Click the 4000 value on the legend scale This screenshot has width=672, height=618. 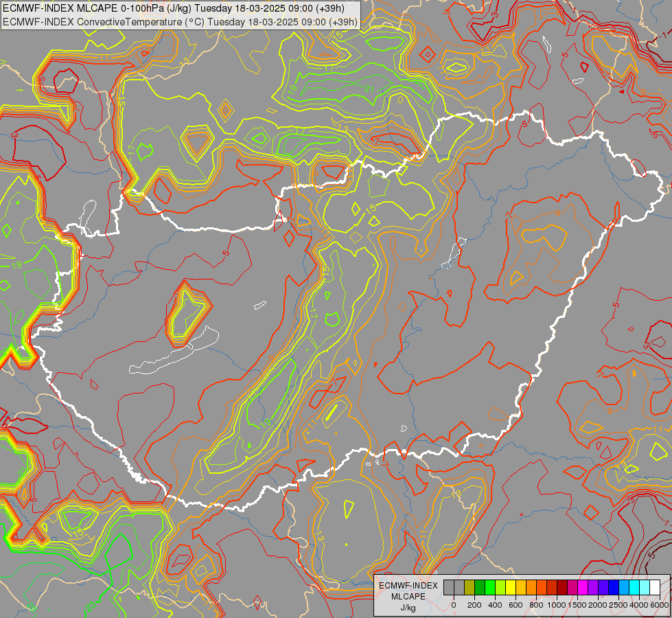point(639,605)
